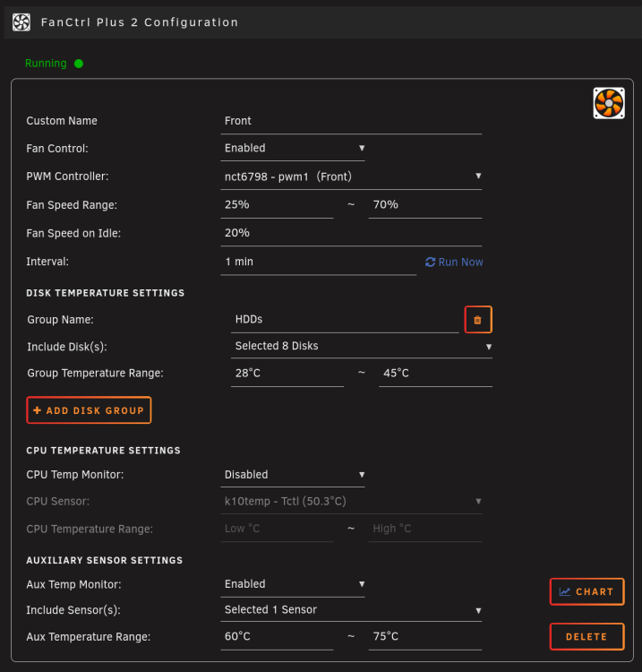Click the Interval 1 min field
642x672 pixels.
[318, 262]
